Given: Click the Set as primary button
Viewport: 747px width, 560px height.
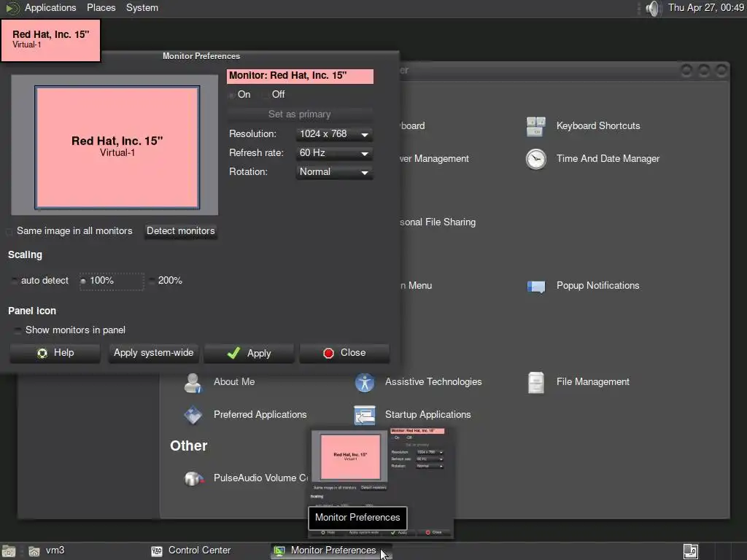Looking at the screenshot, I should (x=300, y=114).
